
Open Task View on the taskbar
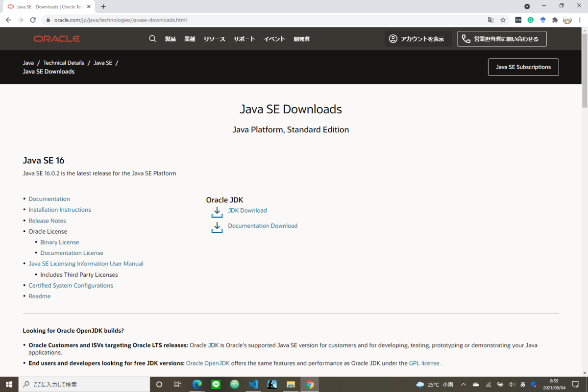(178, 385)
